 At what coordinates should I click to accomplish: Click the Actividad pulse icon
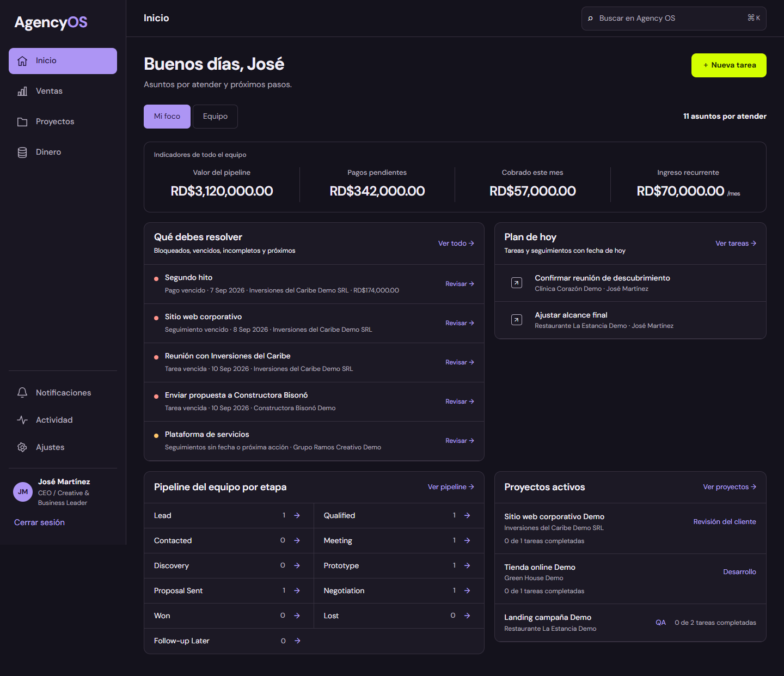tap(22, 420)
